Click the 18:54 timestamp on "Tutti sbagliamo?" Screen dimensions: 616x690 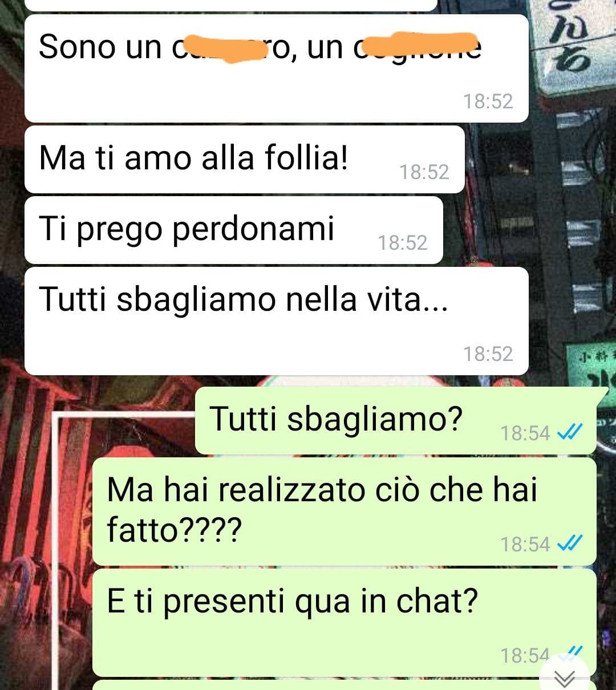click(x=525, y=434)
